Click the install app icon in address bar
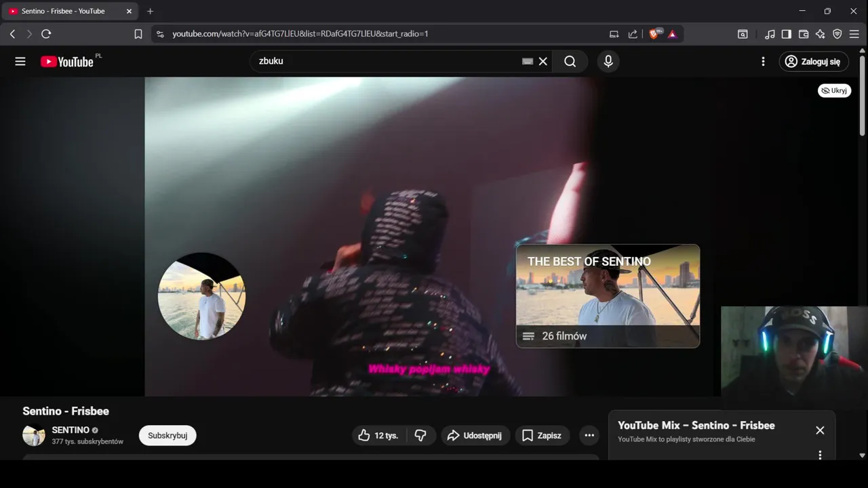The height and width of the screenshot is (488, 868). [614, 34]
